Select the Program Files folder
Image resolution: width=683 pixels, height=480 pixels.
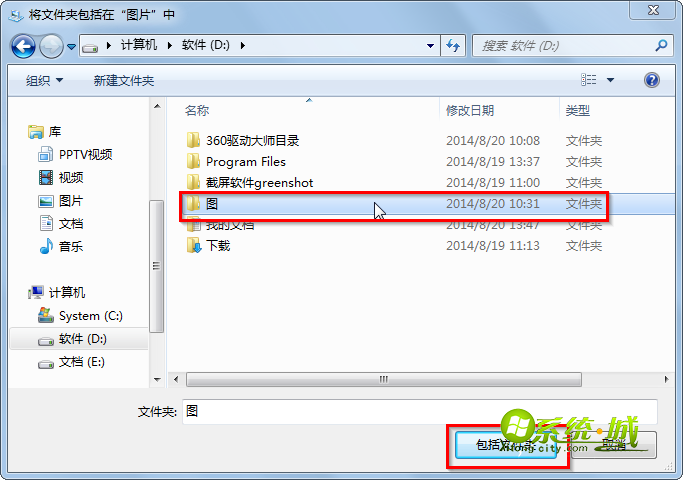pos(246,162)
